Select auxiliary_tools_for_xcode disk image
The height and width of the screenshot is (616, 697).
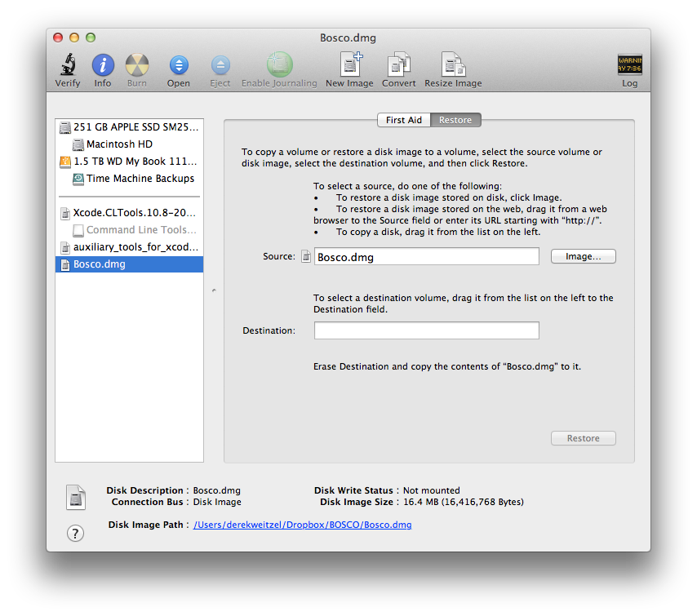(129, 247)
